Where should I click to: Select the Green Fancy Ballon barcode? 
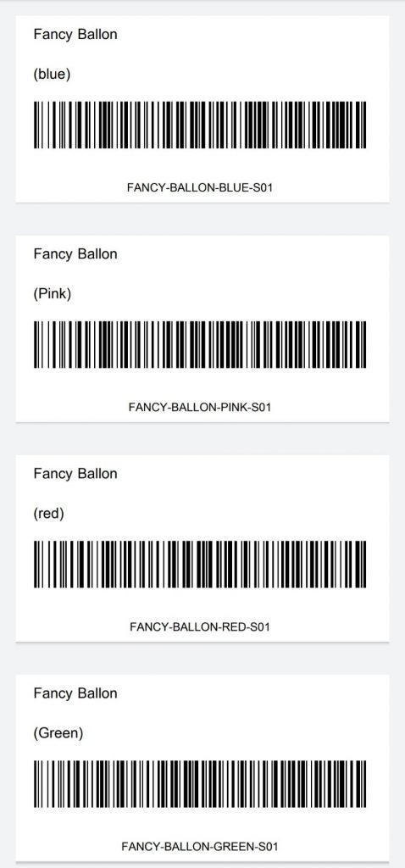click(x=200, y=784)
